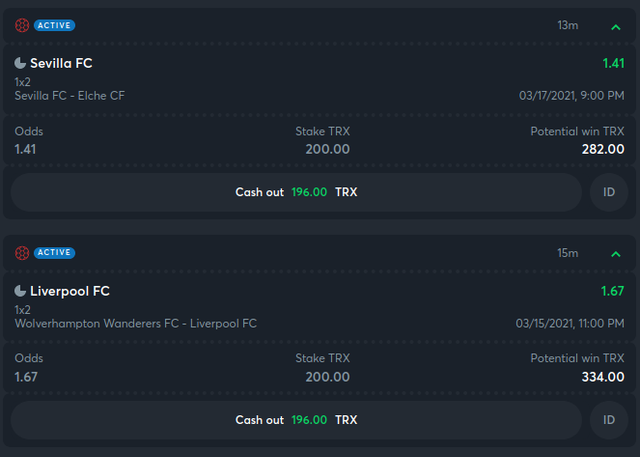
Task: Click Wolverhampton Wanderers FC - Liverpool FC match
Action: [136, 324]
